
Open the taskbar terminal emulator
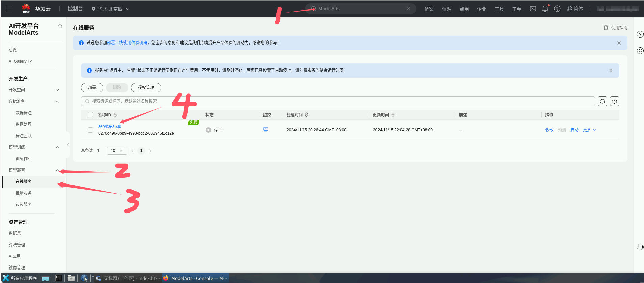tap(58, 278)
